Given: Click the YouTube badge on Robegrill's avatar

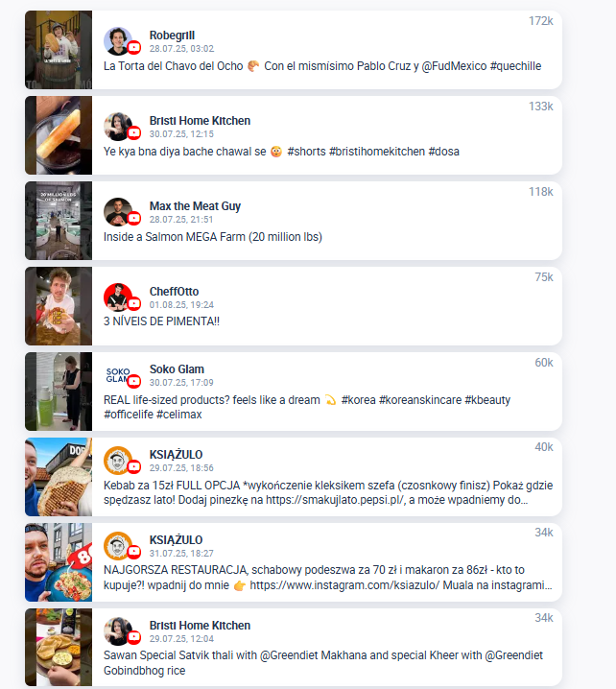Looking at the screenshot, I should (x=134, y=47).
